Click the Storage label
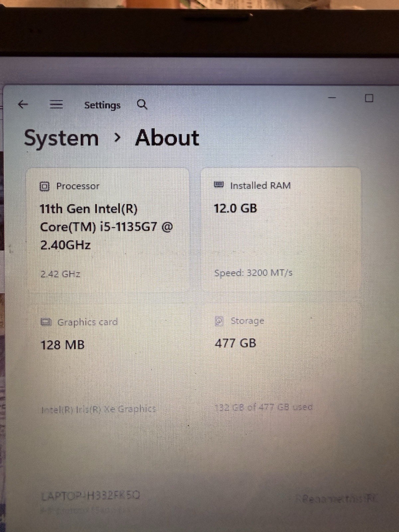 (247, 321)
